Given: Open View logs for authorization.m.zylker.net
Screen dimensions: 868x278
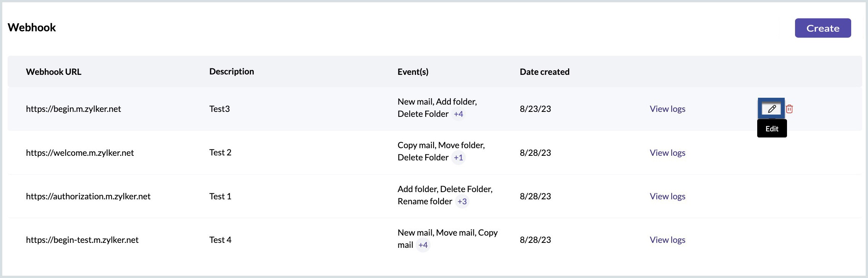Looking at the screenshot, I should point(667,196).
